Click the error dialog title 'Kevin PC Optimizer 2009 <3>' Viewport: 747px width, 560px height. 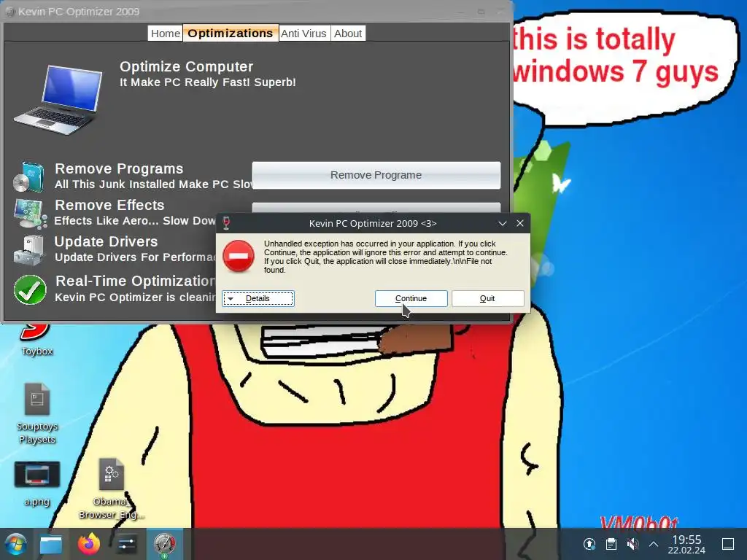click(x=373, y=223)
